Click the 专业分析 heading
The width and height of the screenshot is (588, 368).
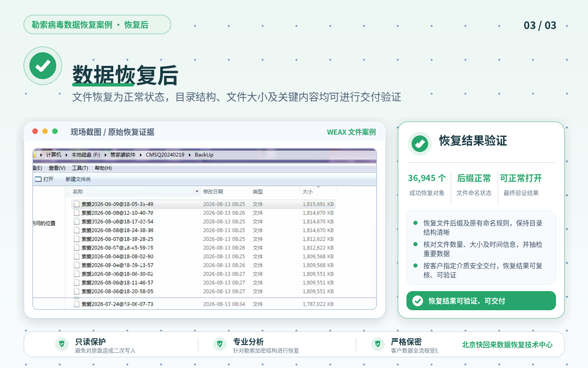point(248,342)
